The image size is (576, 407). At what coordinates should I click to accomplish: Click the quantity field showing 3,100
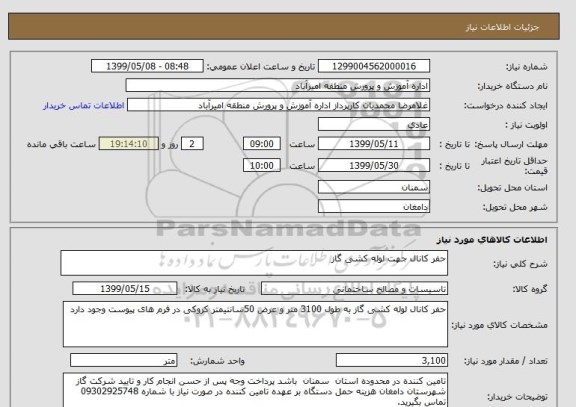point(392,360)
